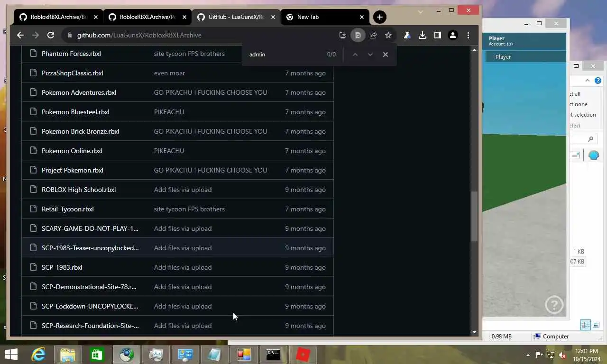The height and width of the screenshot is (364, 607).
Task: Open 'even moar' commit message
Action: click(169, 73)
